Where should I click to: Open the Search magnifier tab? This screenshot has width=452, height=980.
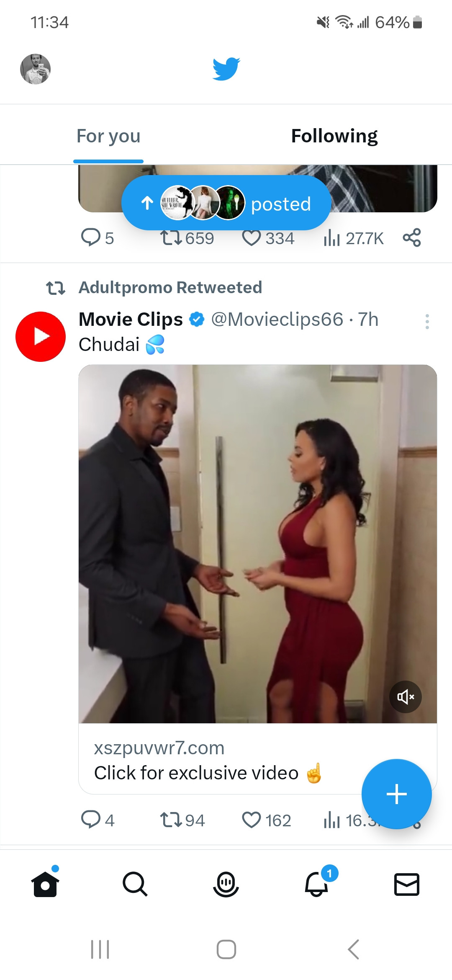pyautogui.click(x=135, y=884)
